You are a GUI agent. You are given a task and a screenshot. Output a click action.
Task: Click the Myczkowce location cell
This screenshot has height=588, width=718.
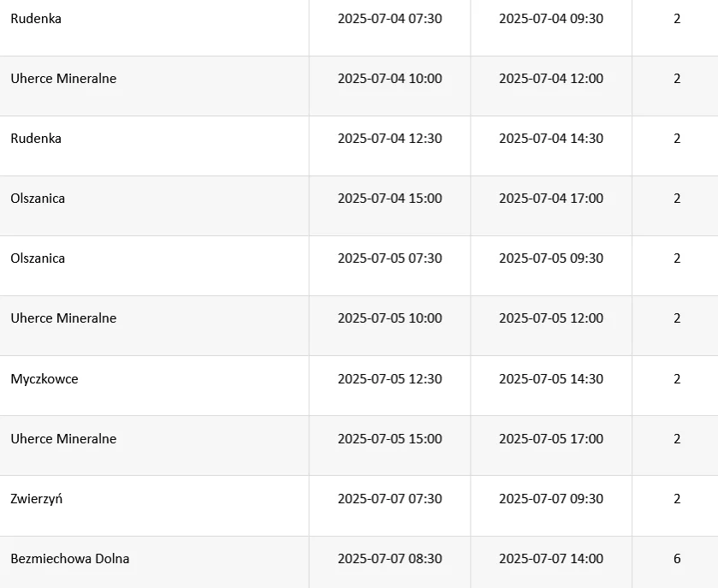point(45,378)
